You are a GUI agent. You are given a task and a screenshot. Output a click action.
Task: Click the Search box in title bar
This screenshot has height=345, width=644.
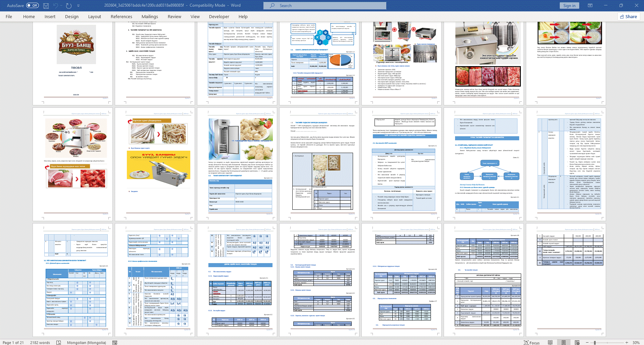325,5
